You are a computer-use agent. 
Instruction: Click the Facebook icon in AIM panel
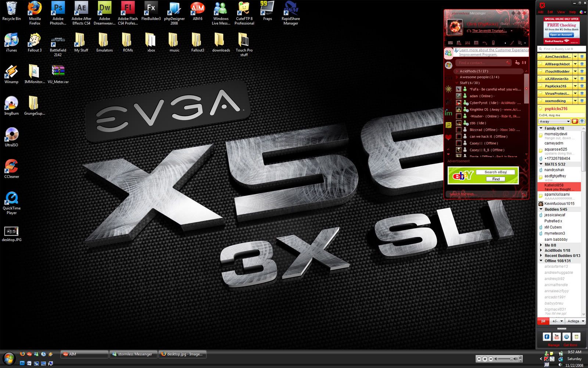click(546, 336)
